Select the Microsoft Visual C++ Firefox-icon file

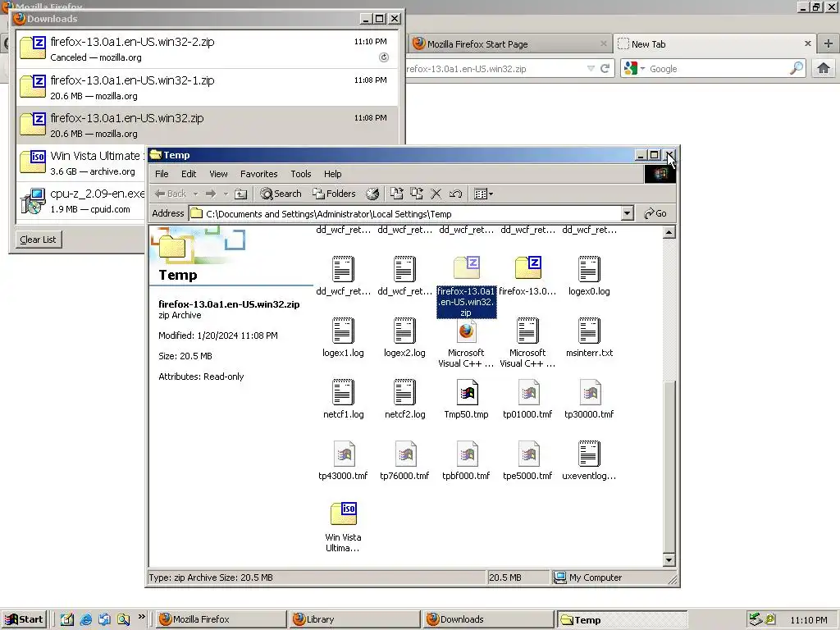[466, 343]
